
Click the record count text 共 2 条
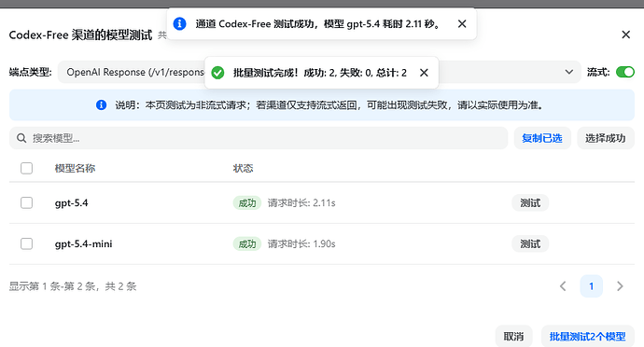coord(120,286)
